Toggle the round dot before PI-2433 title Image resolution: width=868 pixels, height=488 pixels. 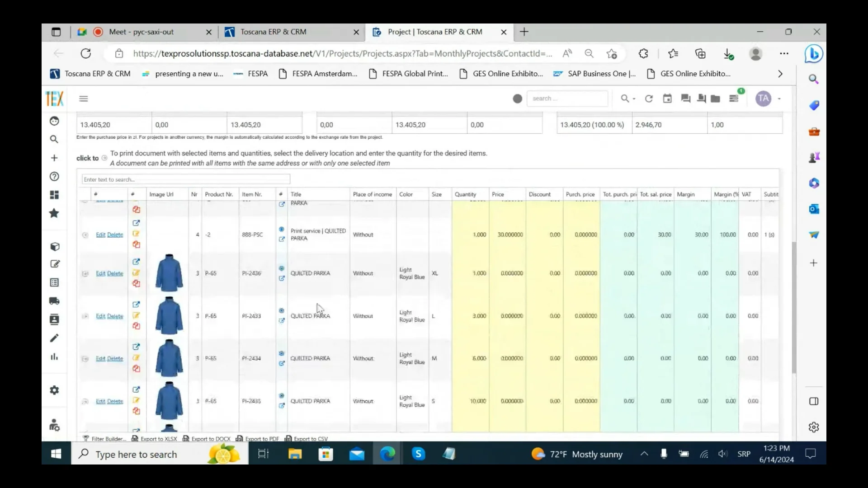(282, 311)
